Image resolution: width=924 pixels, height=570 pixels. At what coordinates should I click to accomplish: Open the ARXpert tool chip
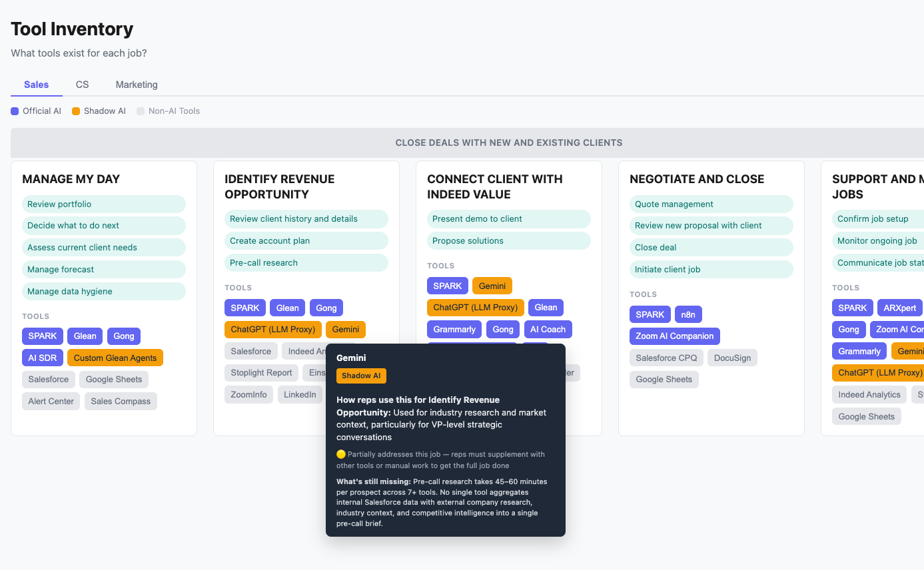pos(900,308)
